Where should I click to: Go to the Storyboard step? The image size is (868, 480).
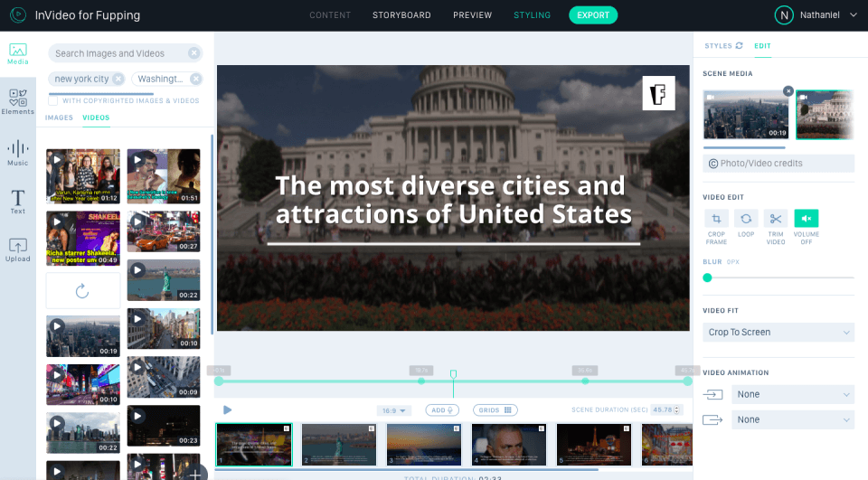point(401,15)
